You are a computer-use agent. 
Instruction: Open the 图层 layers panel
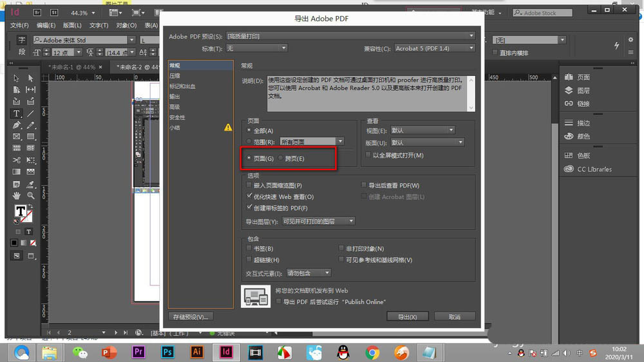pos(578,90)
